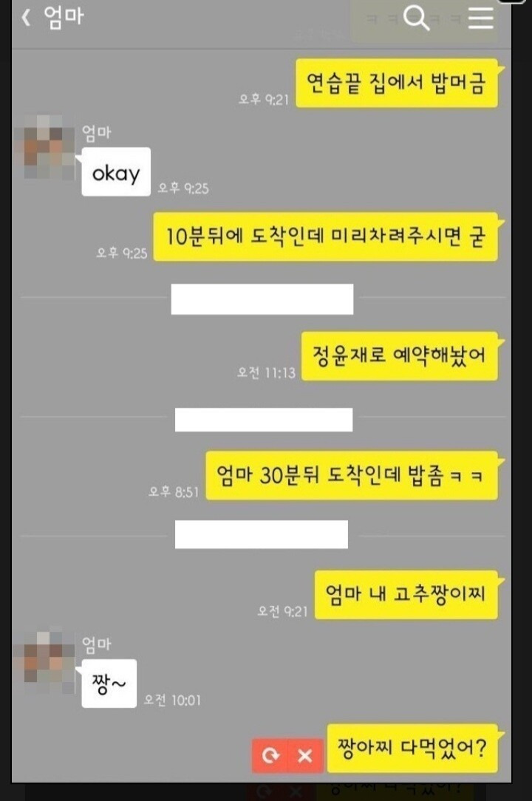The width and height of the screenshot is (532, 801).
Task: Tap the first white date separator box
Action: tap(262, 299)
